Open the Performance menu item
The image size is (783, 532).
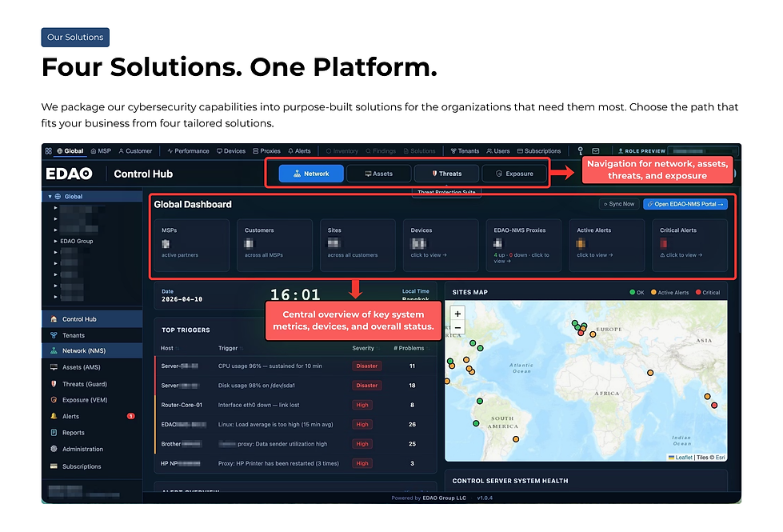pyautogui.click(x=188, y=151)
